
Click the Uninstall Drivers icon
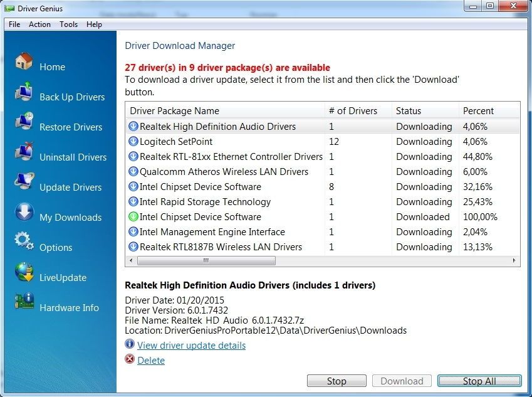24,152
